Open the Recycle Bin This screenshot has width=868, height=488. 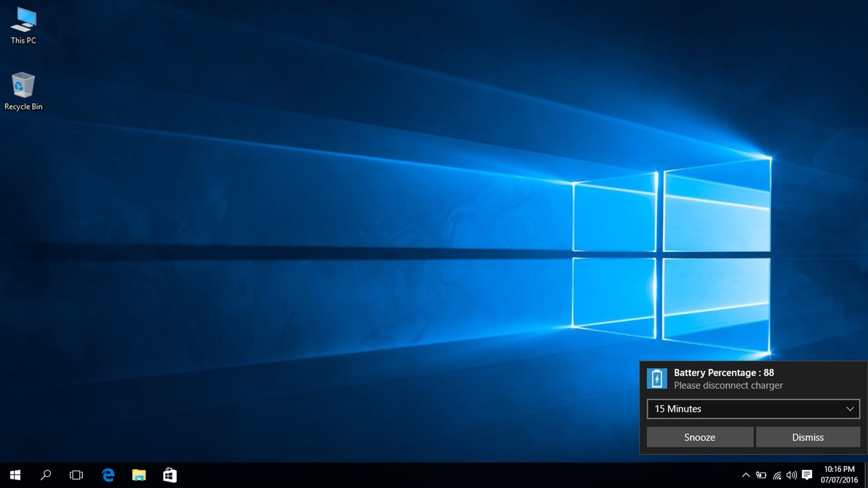pos(23,87)
